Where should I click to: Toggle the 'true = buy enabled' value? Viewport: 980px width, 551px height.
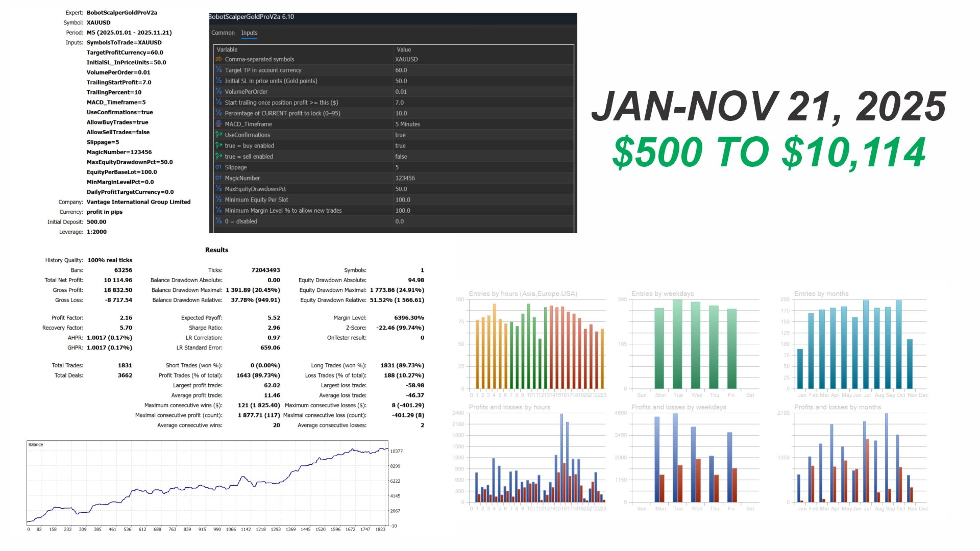click(400, 146)
